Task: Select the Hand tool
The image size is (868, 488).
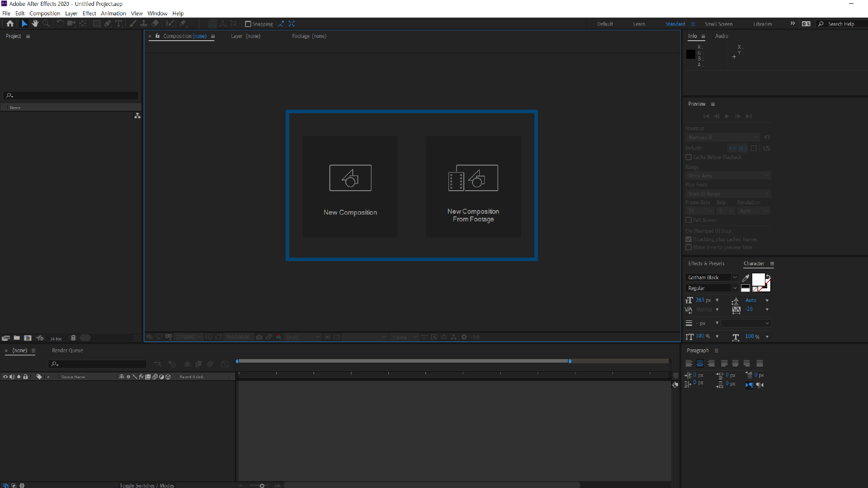Action: (35, 23)
